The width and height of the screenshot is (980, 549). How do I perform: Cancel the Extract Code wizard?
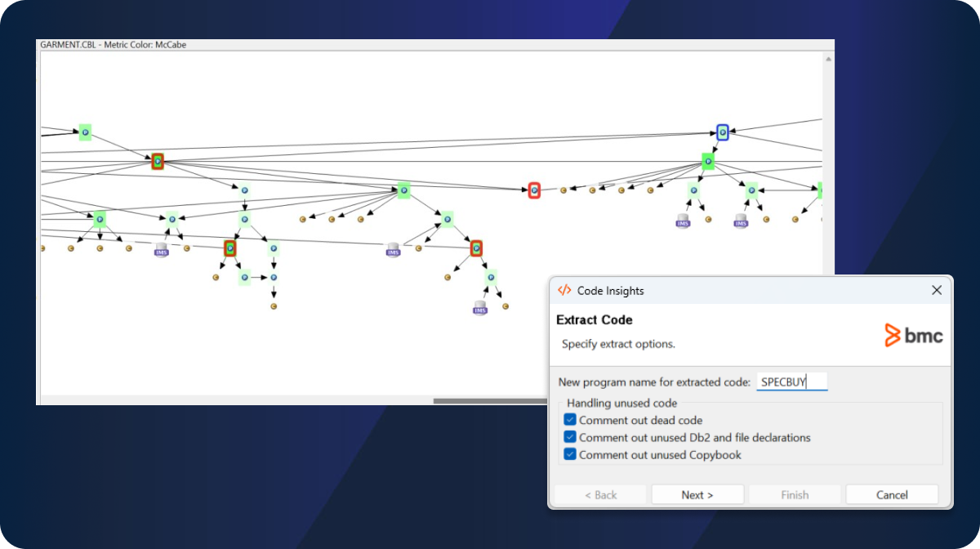point(892,494)
